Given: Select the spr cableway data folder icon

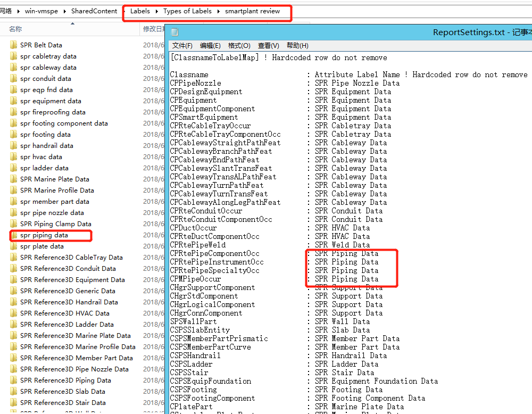Looking at the screenshot, I should click(14, 68).
